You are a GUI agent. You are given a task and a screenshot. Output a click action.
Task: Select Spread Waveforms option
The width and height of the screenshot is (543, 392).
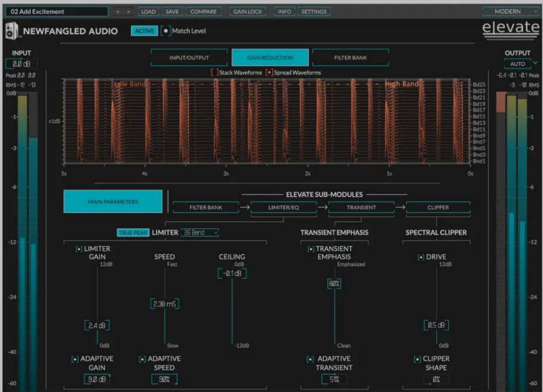[x=269, y=73]
